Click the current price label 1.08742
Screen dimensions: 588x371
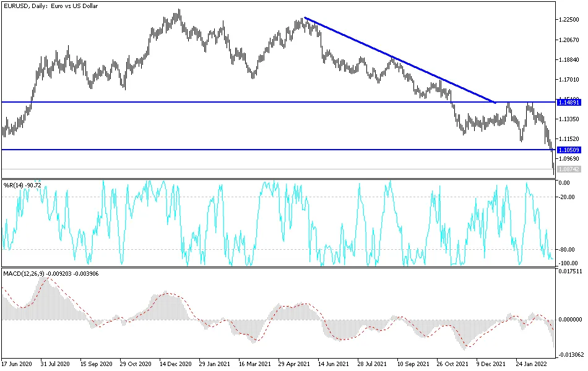click(569, 169)
